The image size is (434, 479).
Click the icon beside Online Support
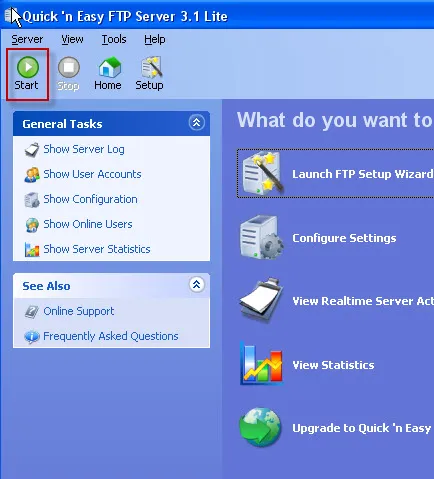[32, 312]
